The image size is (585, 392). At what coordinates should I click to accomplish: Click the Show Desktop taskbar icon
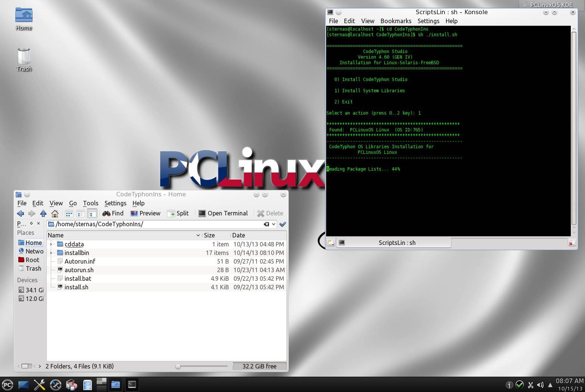point(23,385)
